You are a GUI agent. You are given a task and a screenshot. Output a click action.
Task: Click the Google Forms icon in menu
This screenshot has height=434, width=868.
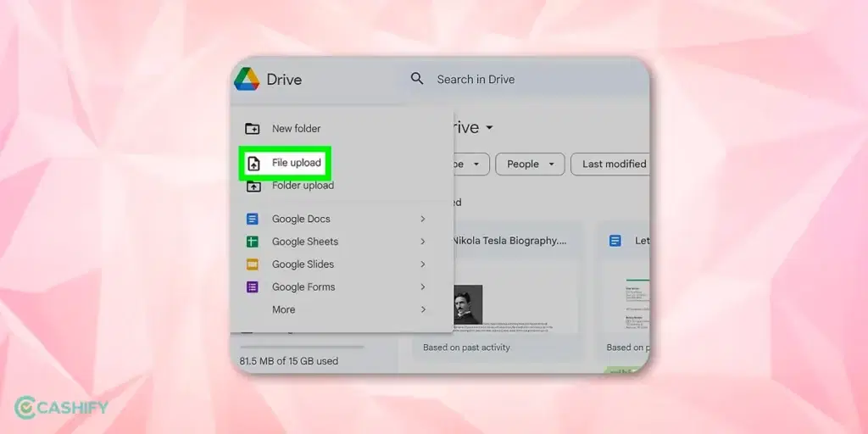pyautogui.click(x=253, y=287)
